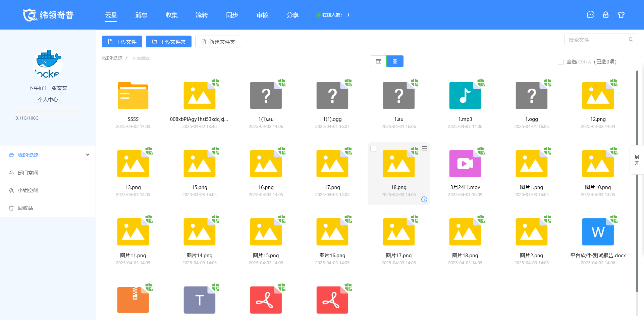Click the 上传文件 button
The width and height of the screenshot is (644, 320).
tap(122, 42)
